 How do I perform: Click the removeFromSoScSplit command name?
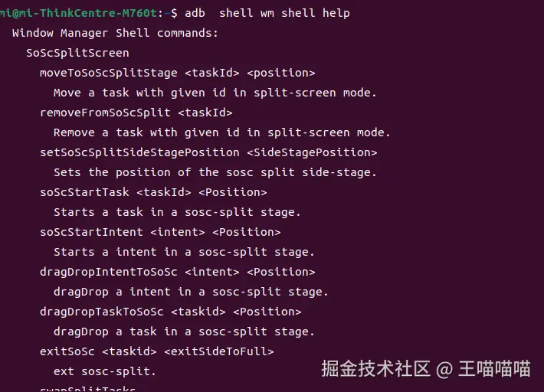pyautogui.click(x=105, y=113)
